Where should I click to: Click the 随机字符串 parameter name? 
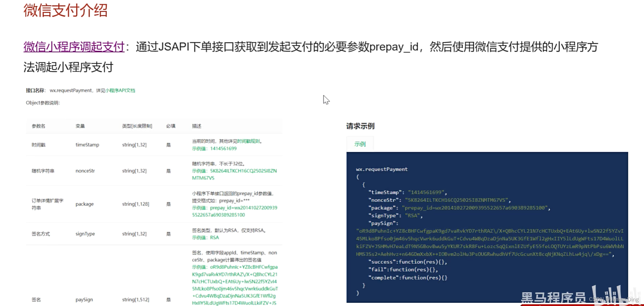[x=43, y=171]
